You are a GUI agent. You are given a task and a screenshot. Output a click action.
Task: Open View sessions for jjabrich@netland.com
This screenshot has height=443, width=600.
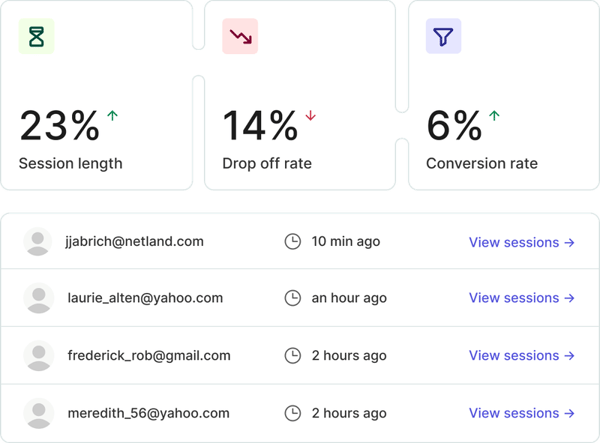click(521, 242)
